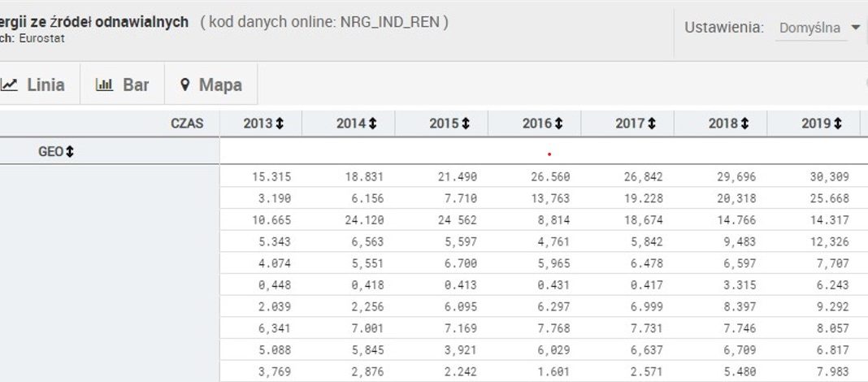The image size is (868, 382).
Task: Select cell value 9.292 in 2019
Action: coord(832,306)
